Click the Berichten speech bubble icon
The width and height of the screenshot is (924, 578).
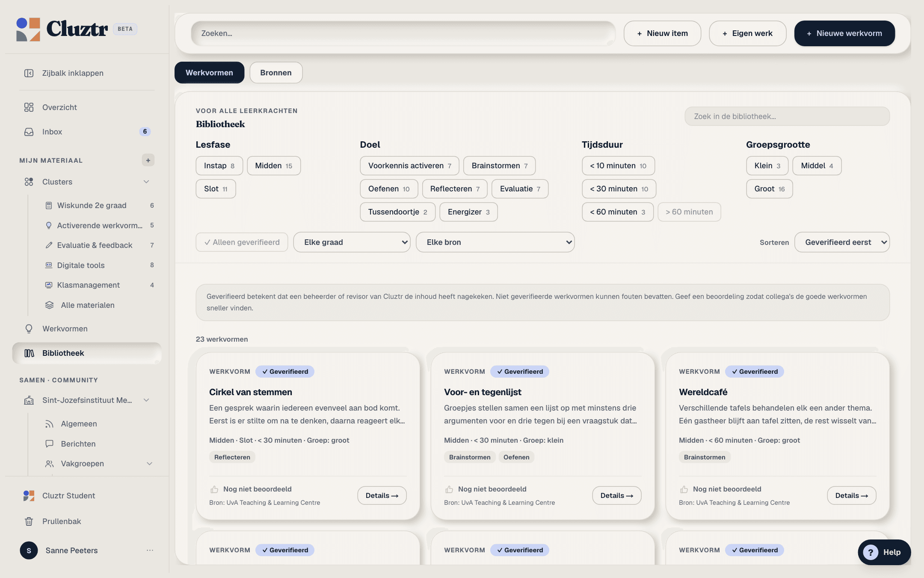50,444
